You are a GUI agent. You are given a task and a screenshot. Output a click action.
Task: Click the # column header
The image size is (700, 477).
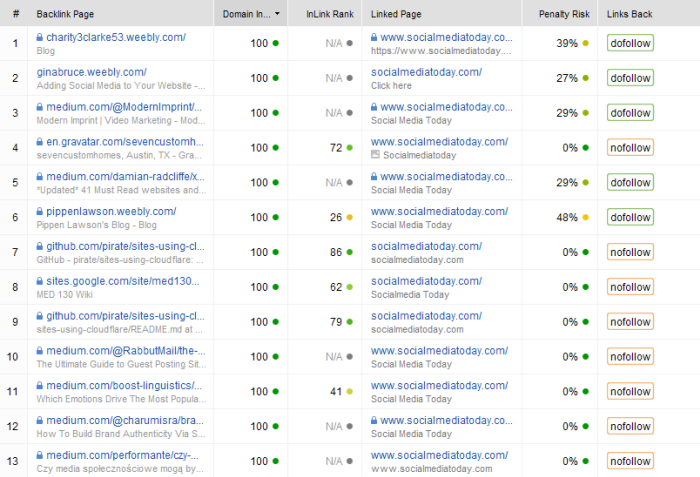[16, 14]
